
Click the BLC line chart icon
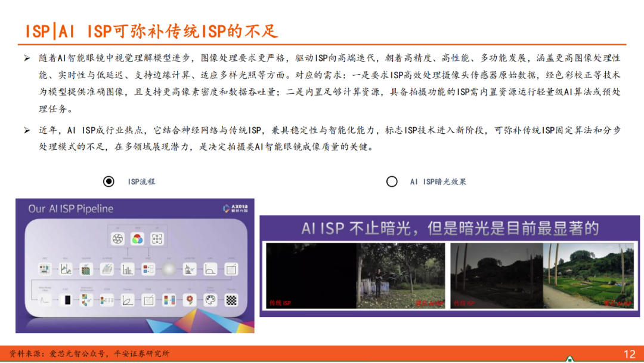pos(66,269)
